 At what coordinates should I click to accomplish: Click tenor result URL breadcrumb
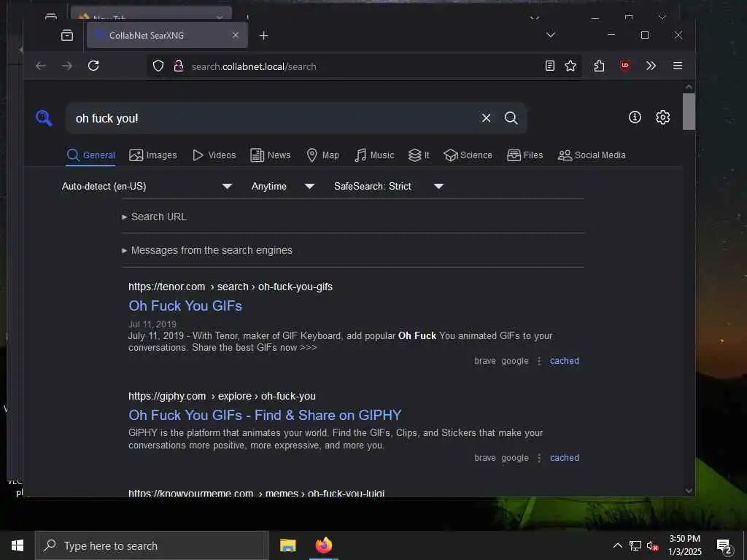[x=231, y=287]
